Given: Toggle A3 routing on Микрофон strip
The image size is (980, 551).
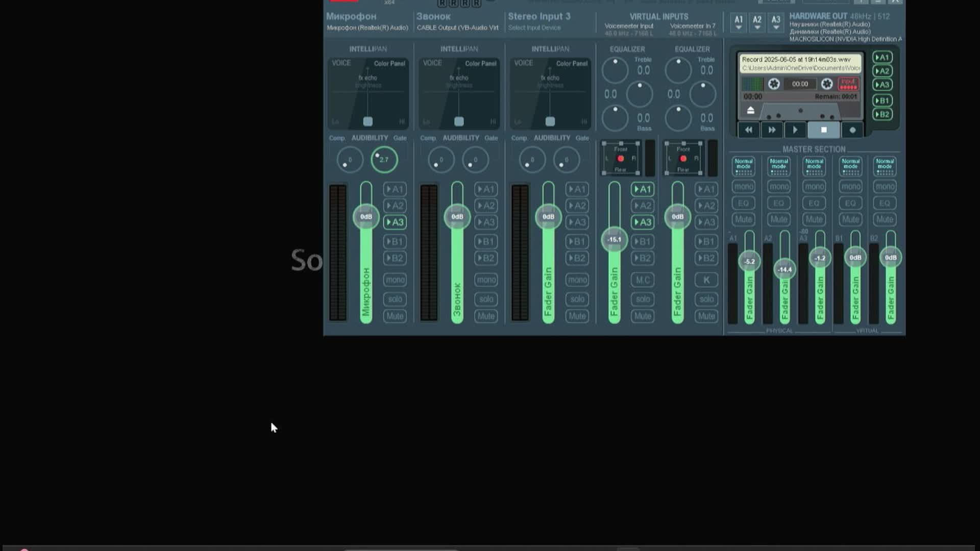Looking at the screenshot, I should coord(395,222).
